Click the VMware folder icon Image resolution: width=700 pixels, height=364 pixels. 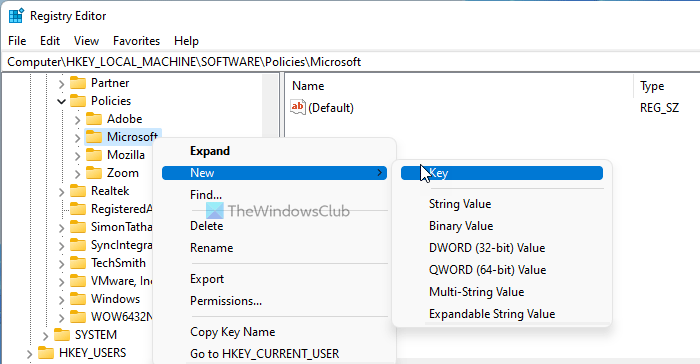pyautogui.click(x=78, y=281)
